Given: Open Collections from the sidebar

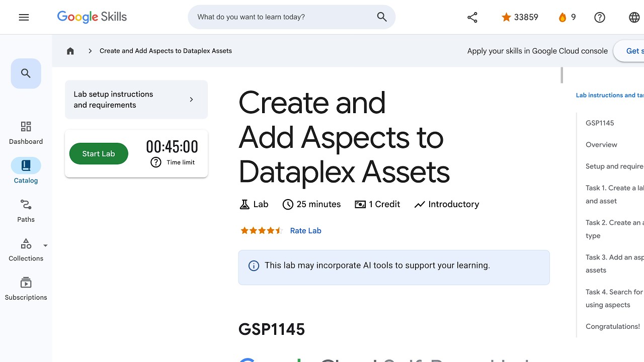Looking at the screenshot, I should coord(26,250).
